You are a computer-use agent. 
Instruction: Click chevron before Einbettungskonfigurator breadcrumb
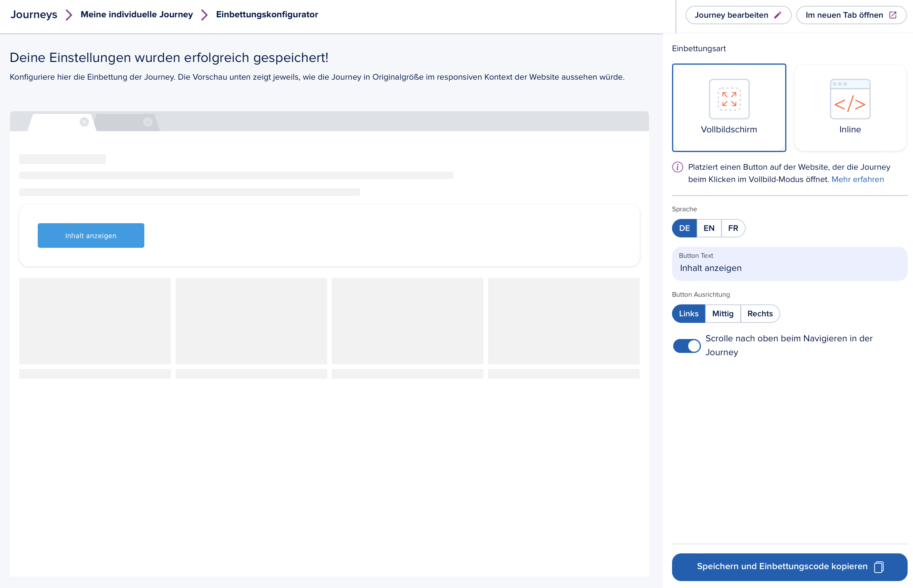[x=204, y=15]
